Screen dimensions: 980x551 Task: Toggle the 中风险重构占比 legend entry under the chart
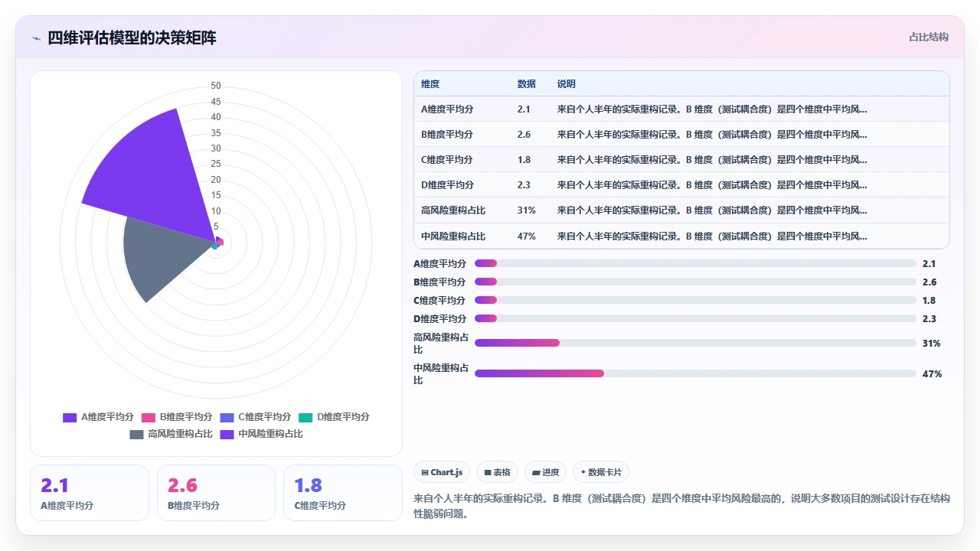click(261, 434)
